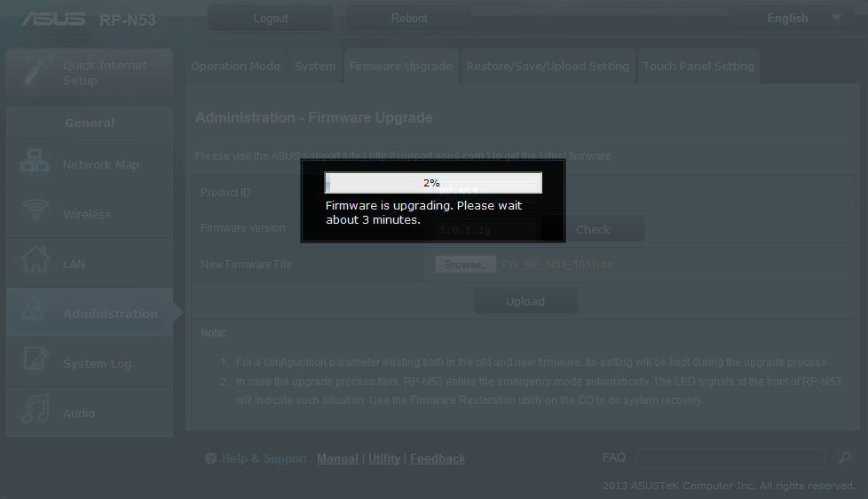Select the Audio music note icon
The height and width of the screenshot is (499, 868).
36,411
